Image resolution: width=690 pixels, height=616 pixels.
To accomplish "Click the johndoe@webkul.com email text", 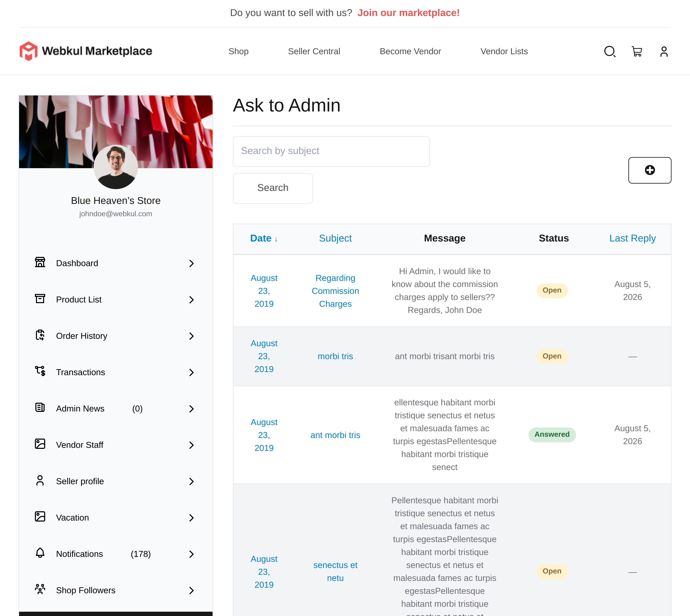I will (x=115, y=214).
